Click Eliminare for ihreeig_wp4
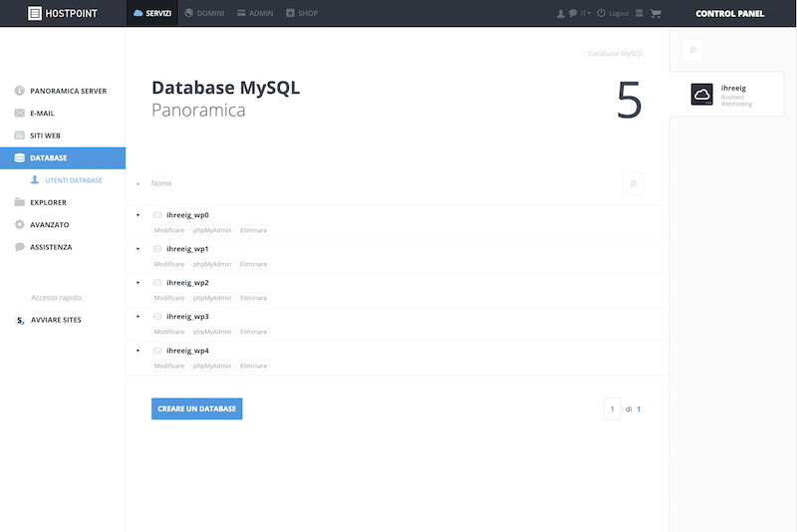 pos(254,366)
